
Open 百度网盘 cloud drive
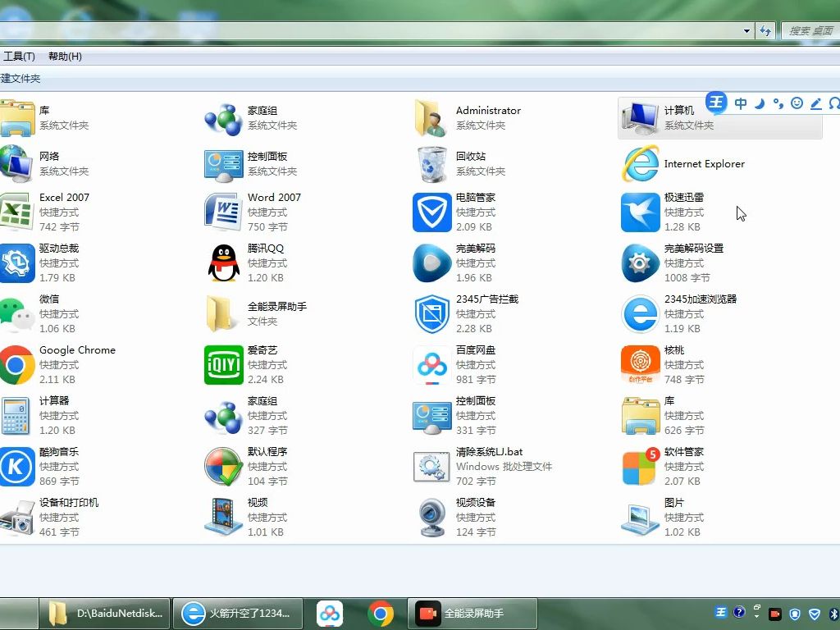431,365
